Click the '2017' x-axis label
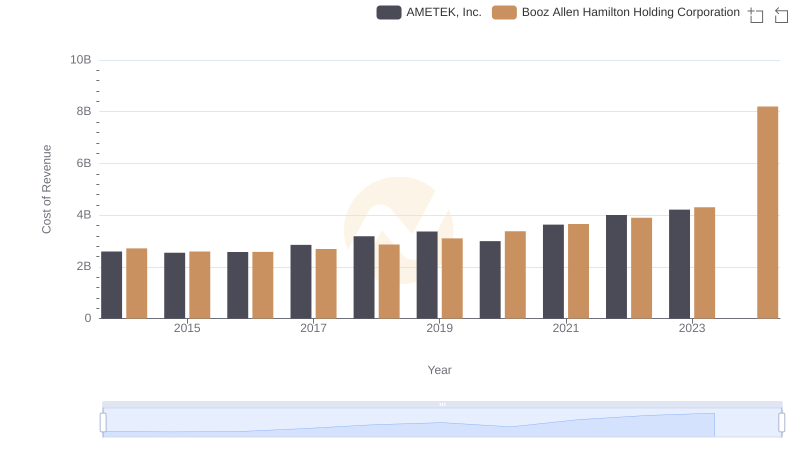The image size is (800, 461). [313, 328]
